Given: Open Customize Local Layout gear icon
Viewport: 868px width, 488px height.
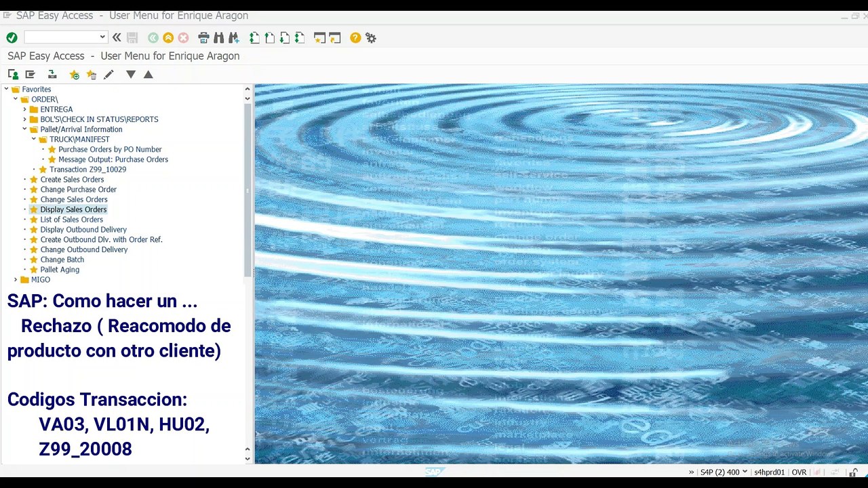Looking at the screenshot, I should (x=371, y=38).
